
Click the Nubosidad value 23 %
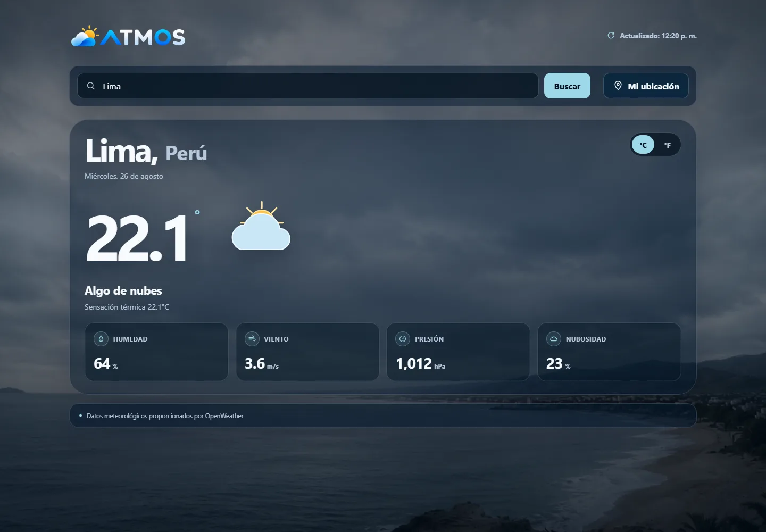pos(559,364)
